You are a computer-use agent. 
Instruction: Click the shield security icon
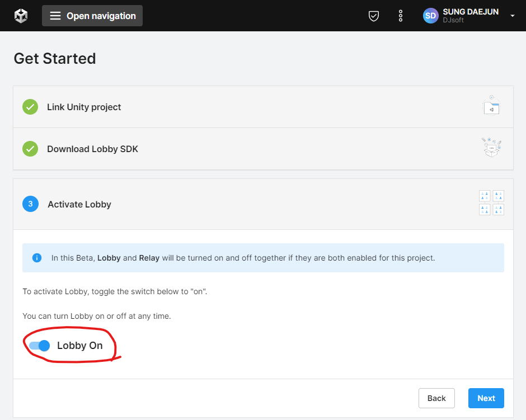pyautogui.click(x=373, y=16)
